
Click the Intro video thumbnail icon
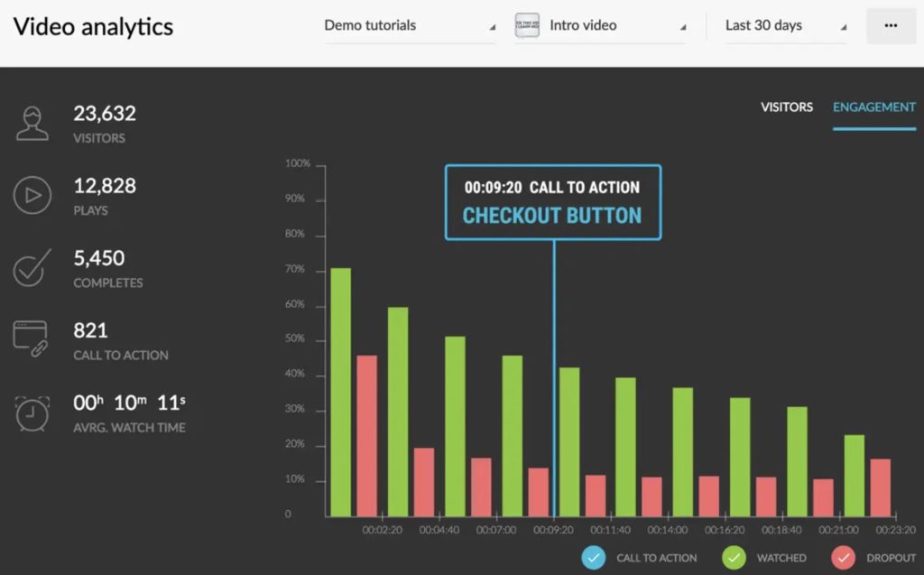527,25
